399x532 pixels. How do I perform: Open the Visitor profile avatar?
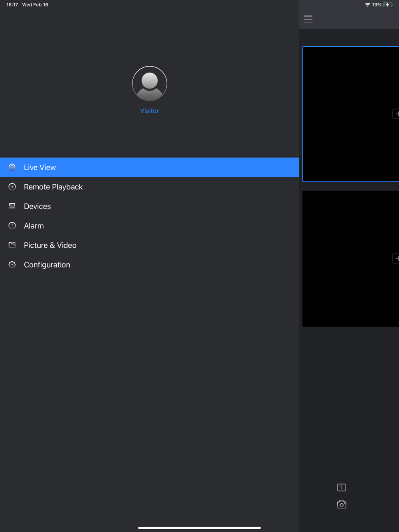tap(150, 83)
